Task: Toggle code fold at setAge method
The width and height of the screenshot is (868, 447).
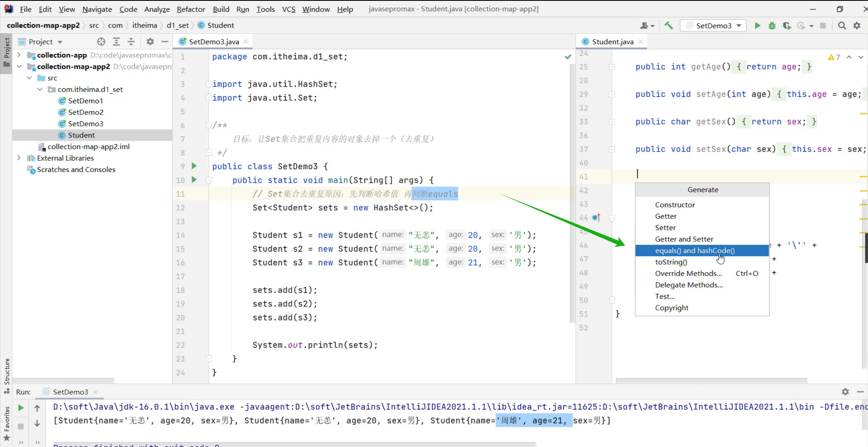Action: (x=612, y=94)
